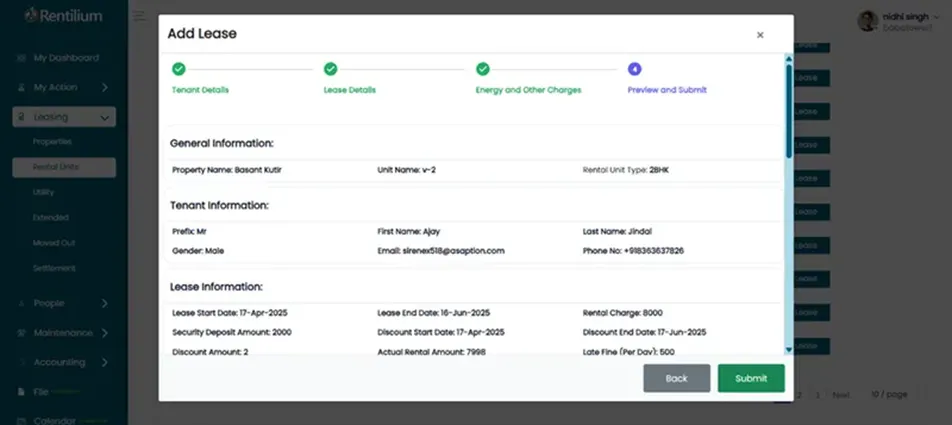Open My Dashboard in sidebar
This screenshot has width=952, height=425.
66,58
